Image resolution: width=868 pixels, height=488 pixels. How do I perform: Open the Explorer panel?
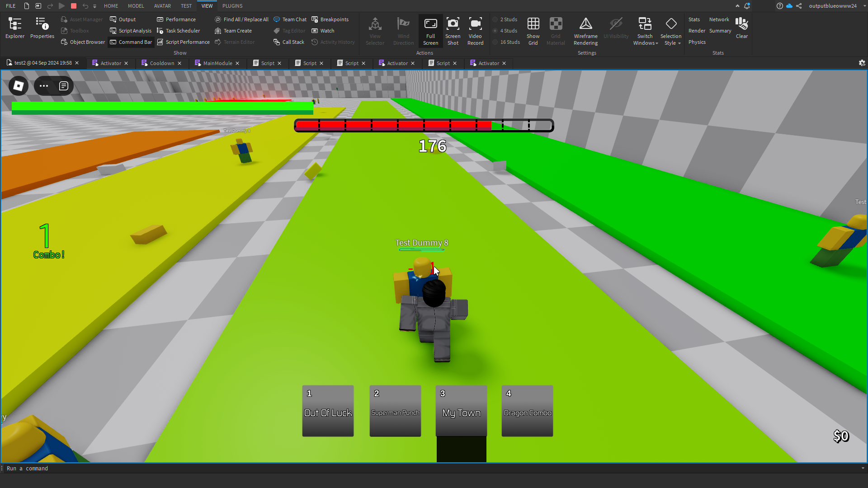(x=15, y=28)
